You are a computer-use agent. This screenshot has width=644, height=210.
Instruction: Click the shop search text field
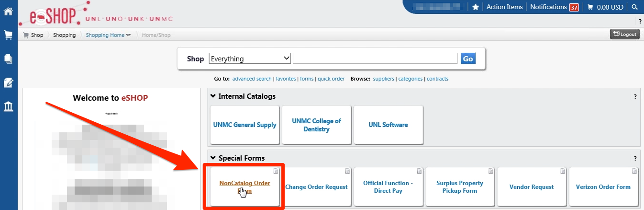375,58
